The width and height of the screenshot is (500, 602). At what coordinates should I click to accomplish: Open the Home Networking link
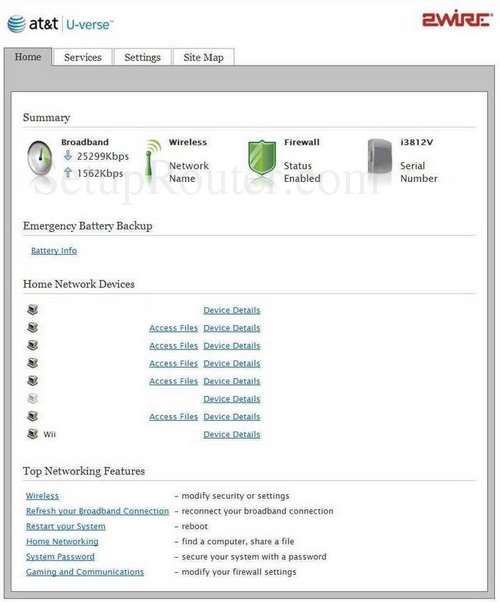point(62,541)
